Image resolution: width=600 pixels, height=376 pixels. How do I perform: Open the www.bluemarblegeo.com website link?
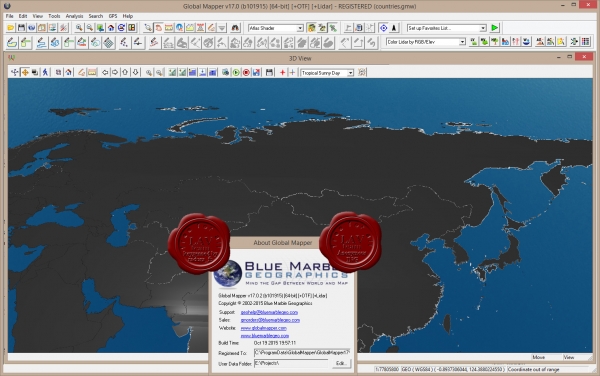pos(264,336)
